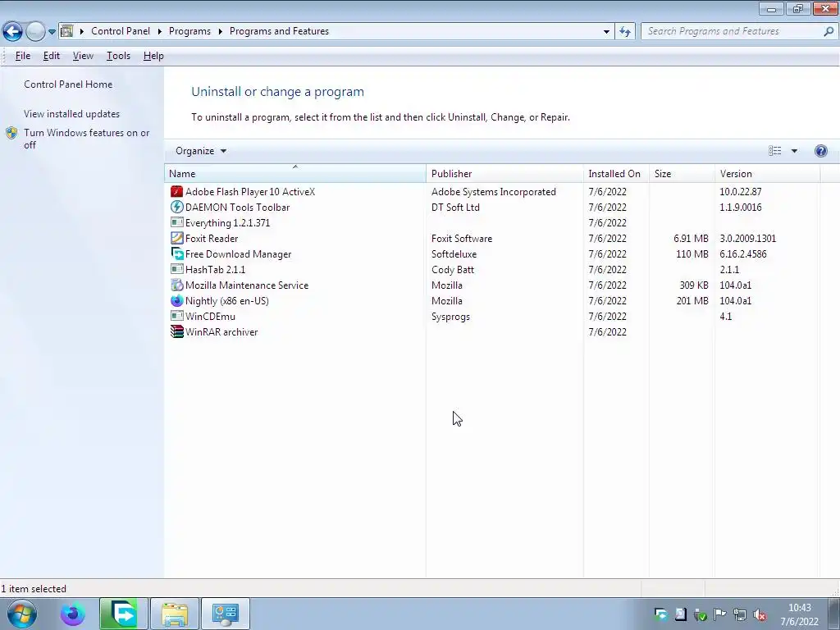
Task: Open the Organize dropdown
Action: click(x=201, y=151)
